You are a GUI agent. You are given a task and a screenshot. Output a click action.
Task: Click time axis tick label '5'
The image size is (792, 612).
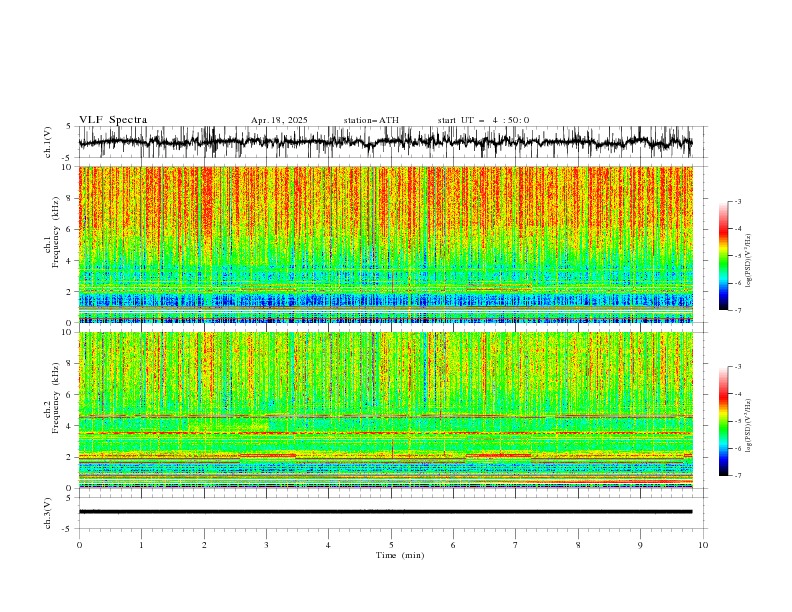pos(391,545)
